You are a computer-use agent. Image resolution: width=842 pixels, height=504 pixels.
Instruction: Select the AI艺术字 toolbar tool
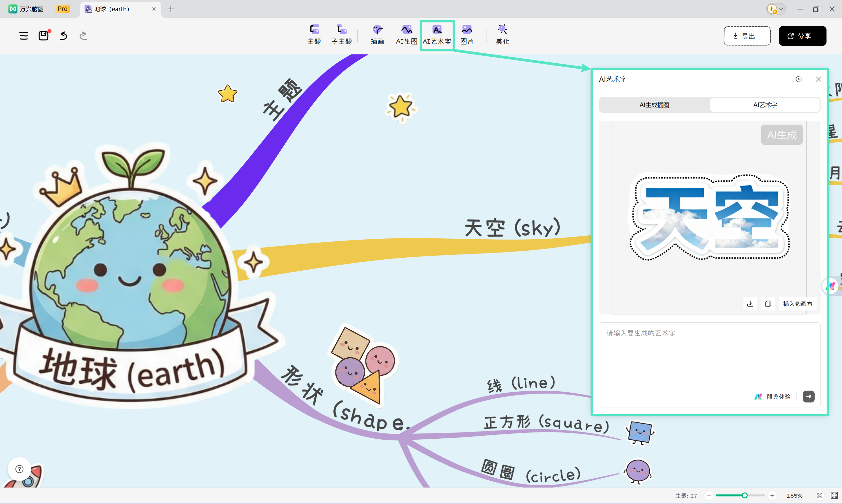(x=437, y=35)
